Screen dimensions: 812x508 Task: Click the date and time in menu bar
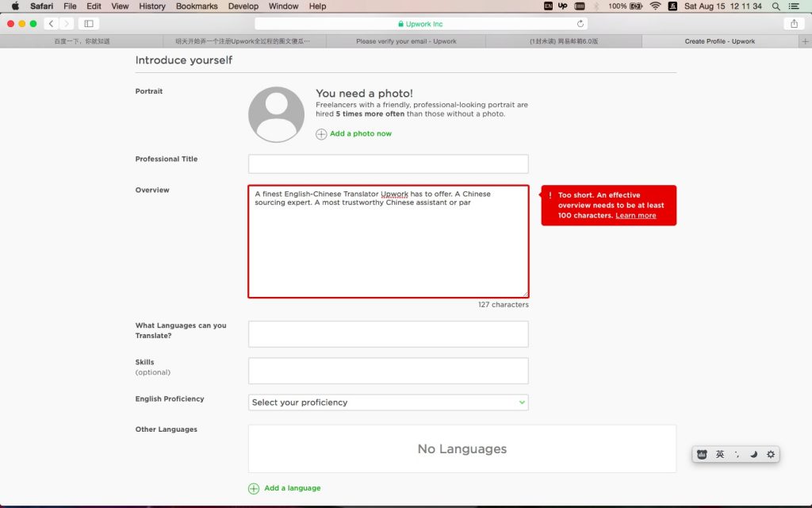click(x=723, y=6)
